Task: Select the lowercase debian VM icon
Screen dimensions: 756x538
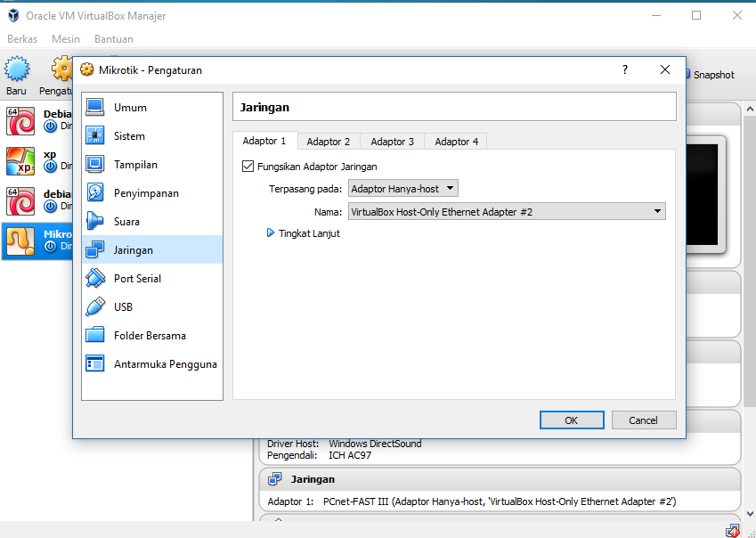Action: (20, 201)
